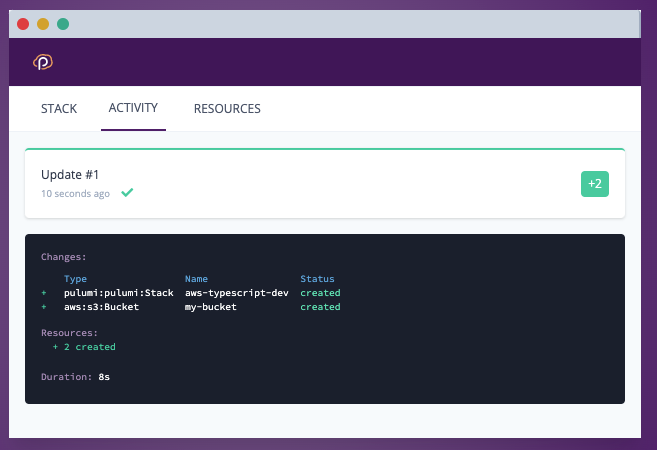Click the '10 seconds ago' timestamp
Image resolution: width=657 pixels, height=450 pixels.
click(75, 194)
